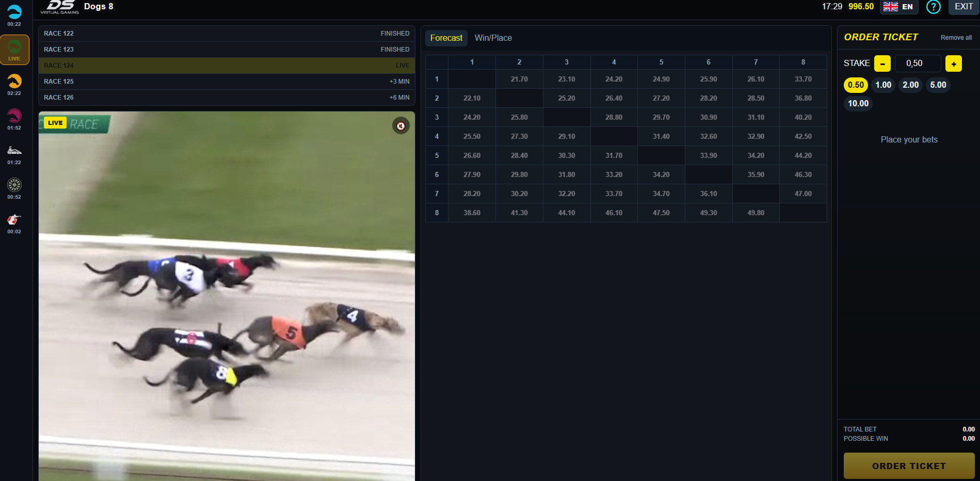Pick forecast odds 26.10
Screen dimensions: 980x481
pyautogui.click(x=756, y=79)
